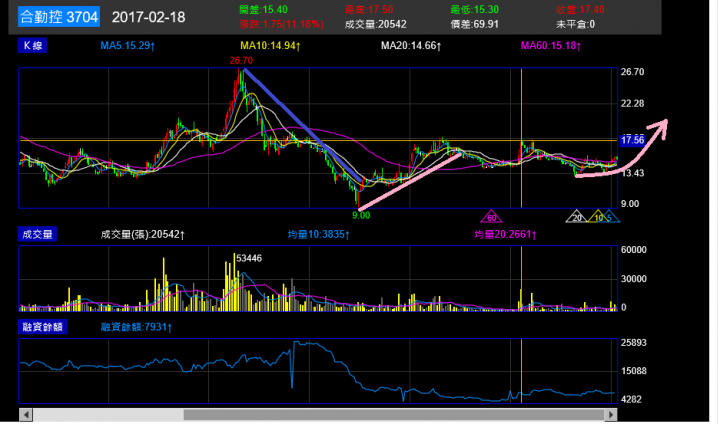The width and height of the screenshot is (720, 424).
Task: Click the 25893 margin axis label
Action: click(634, 342)
